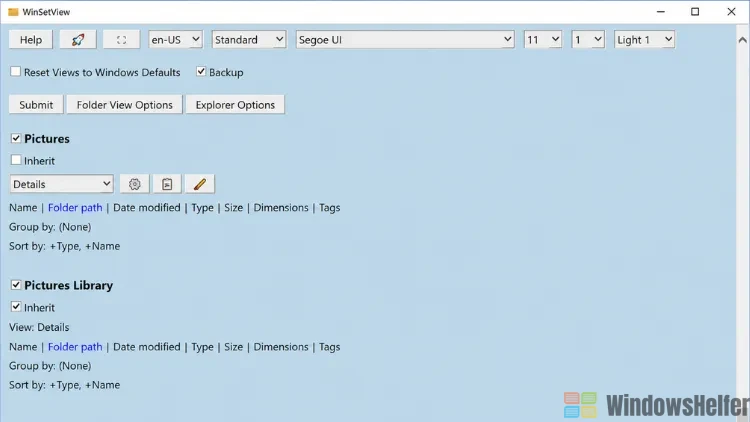Screen dimensions: 750x422
Task: Open Pictures view settings gear icon
Action: tap(134, 184)
